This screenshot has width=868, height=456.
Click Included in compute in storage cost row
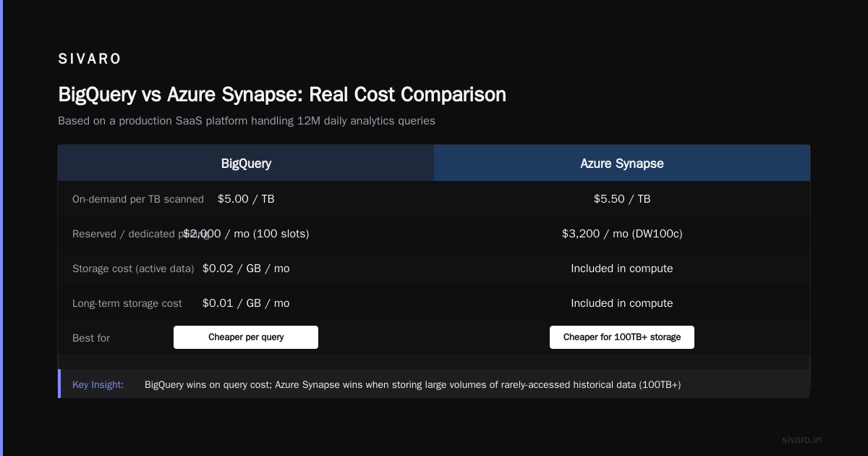pyautogui.click(x=622, y=269)
